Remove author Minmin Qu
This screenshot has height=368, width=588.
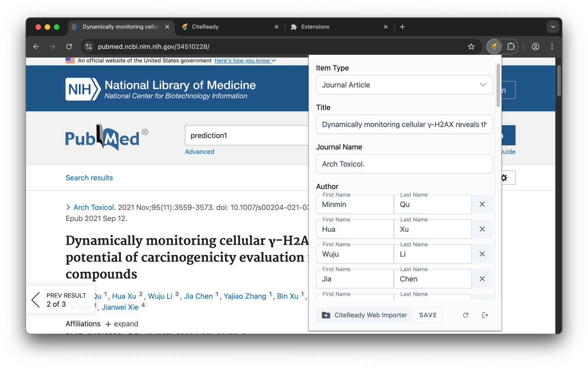coord(482,204)
